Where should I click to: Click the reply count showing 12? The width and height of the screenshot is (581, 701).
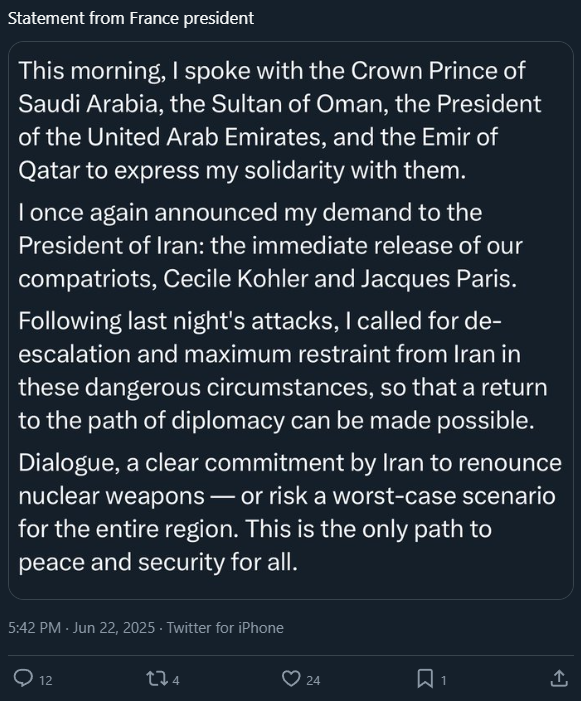coord(46,680)
